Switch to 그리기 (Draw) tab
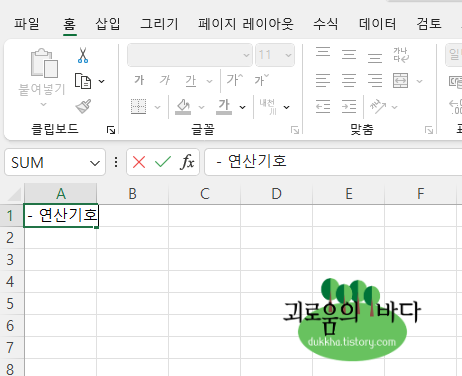This screenshot has width=462, height=376. click(x=159, y=24)
